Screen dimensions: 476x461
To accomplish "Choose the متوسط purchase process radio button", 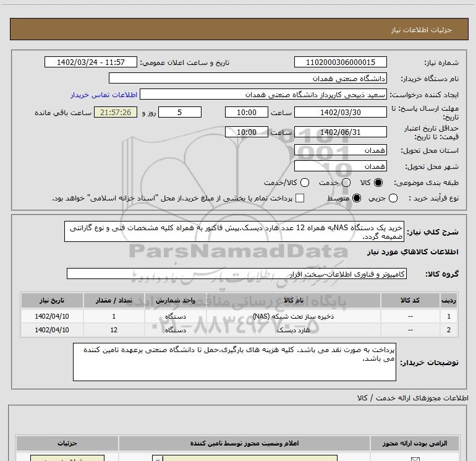I will [357, 198].
